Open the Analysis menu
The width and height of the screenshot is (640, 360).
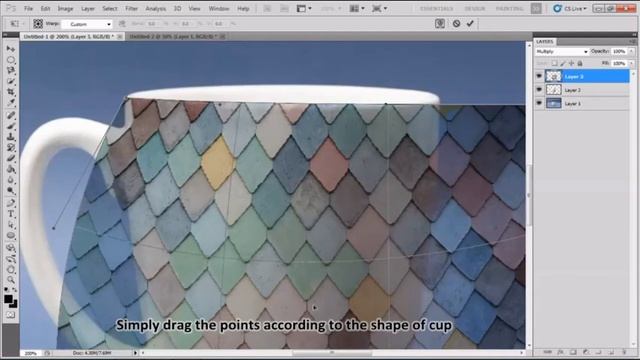(156, 8)
